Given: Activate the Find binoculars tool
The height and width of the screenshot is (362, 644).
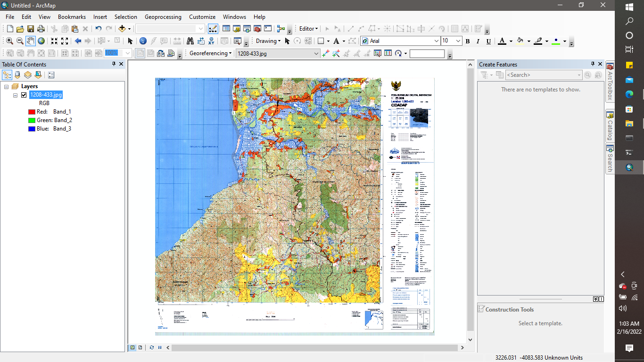Looking at the screenshot, I should (190, 41).
